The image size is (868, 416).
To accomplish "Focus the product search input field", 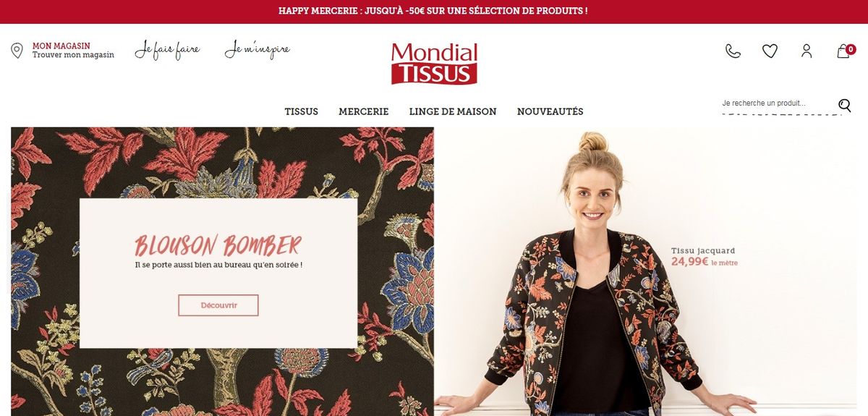I will tap(778, 104).
